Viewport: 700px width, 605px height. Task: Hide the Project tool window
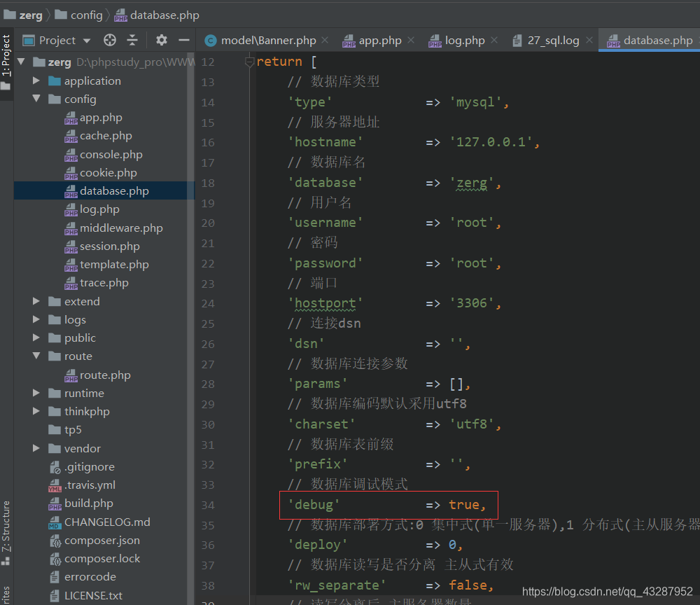tap(184, 40)
